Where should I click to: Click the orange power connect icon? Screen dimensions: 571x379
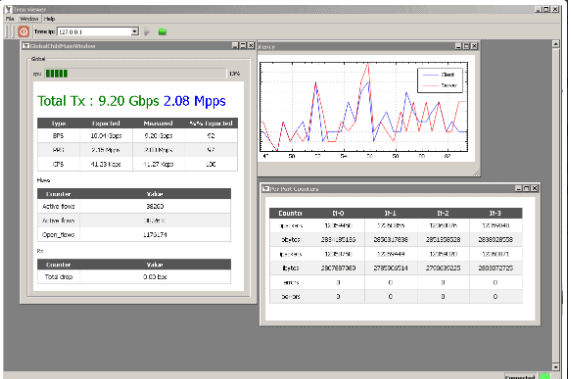(x=24, y=32)
